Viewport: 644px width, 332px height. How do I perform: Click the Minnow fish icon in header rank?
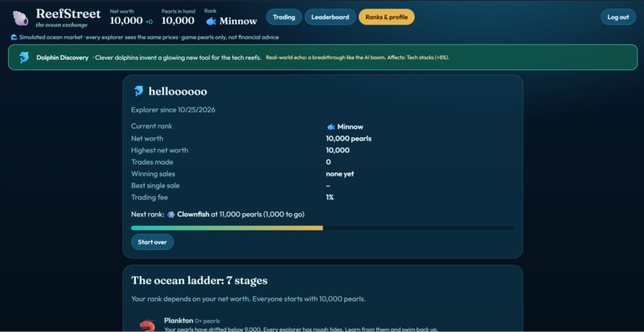click(x=211, y=22)
